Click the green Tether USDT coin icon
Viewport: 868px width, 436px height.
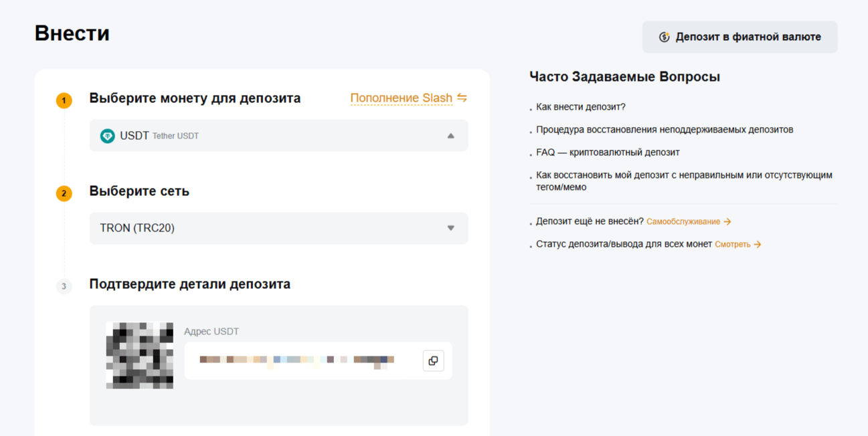coord(107,136)
